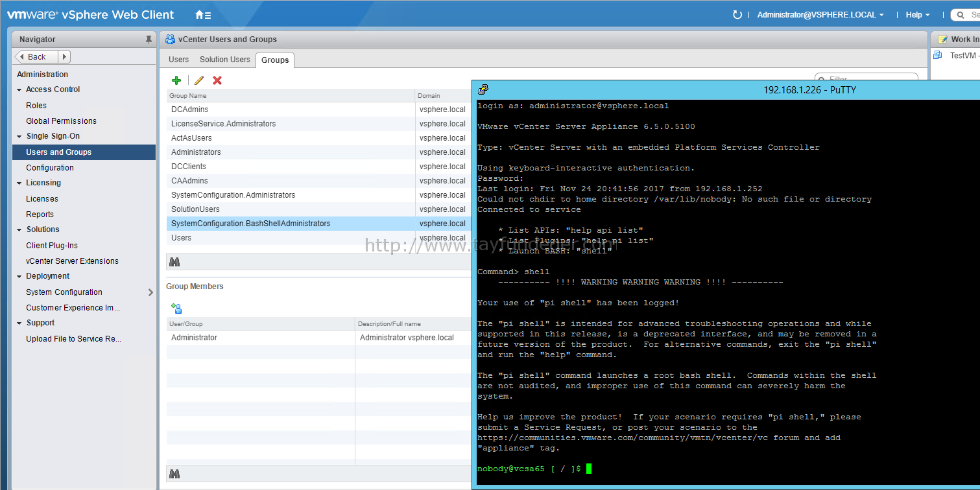The image size is (980, 490).
Task: Open Roles in the navigator
Action: [x=36, y=106]
